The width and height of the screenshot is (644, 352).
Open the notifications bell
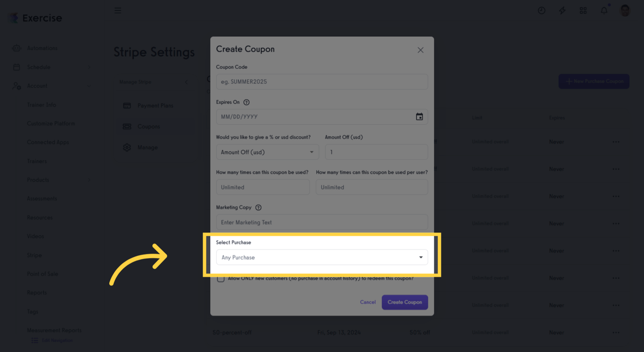pos(604,10)
